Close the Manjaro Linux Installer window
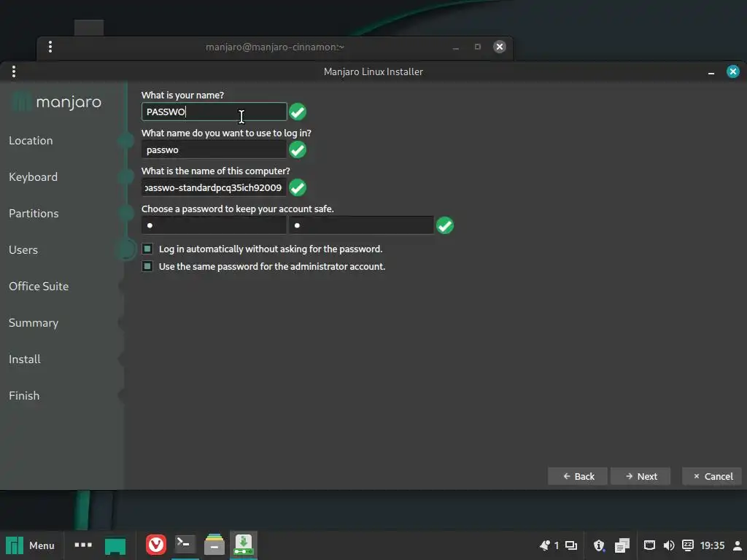 tap(732, 71)
